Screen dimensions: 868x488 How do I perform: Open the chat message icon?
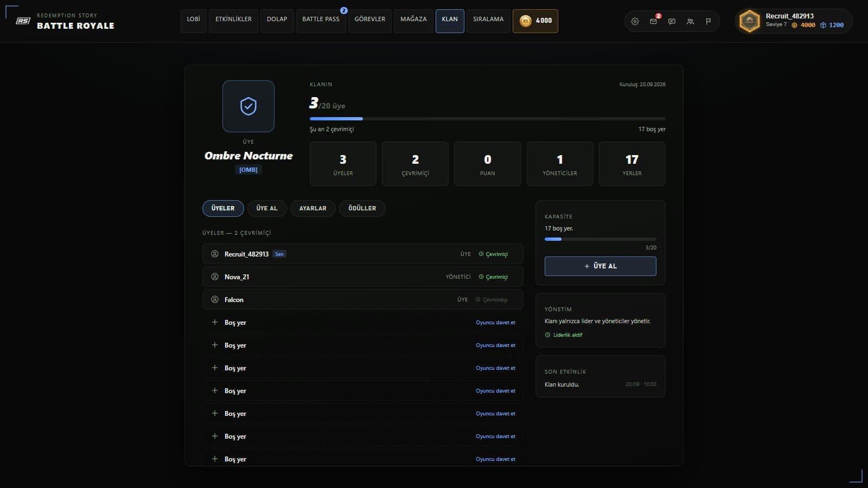click(x=672, y=22)
